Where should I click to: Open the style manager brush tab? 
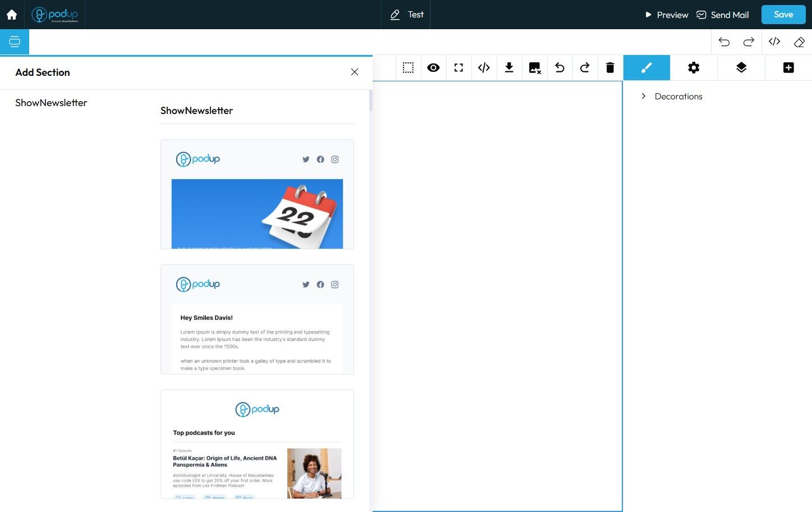click(646, 68)
